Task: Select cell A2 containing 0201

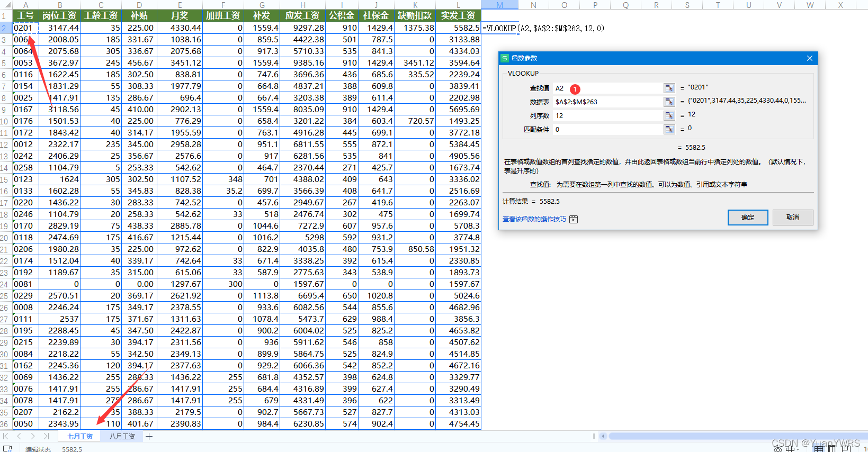Action: pyautogui.click(x=25, y=28)
